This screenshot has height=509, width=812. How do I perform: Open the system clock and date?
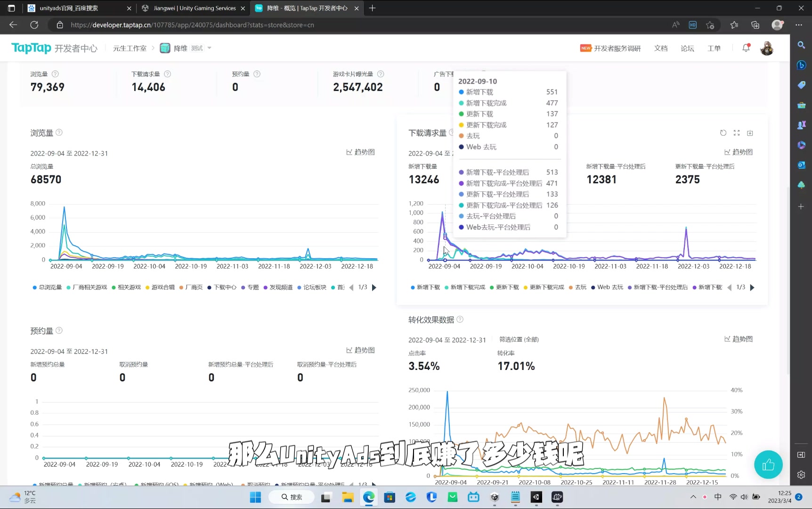tap(780, 497)
